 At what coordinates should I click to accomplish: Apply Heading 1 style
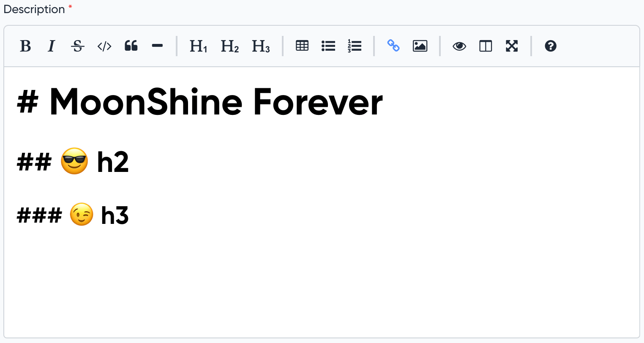click(x=199, y=46)
